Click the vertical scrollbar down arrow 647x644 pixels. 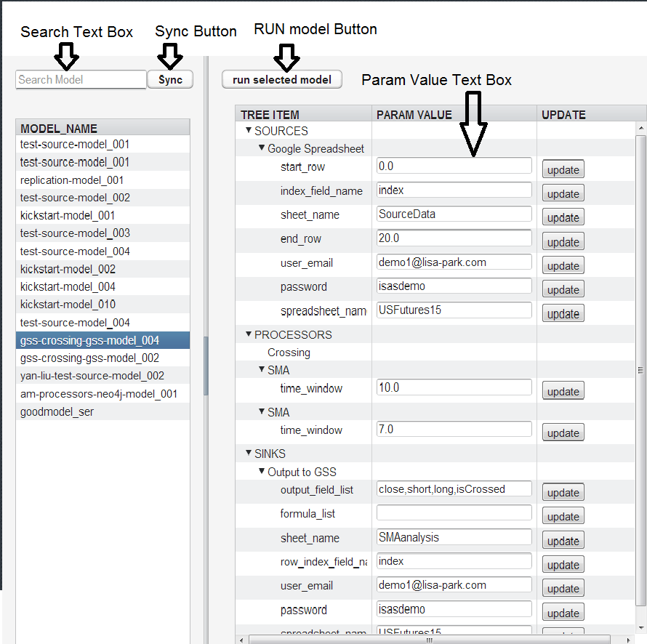click(x=640, y=628)
